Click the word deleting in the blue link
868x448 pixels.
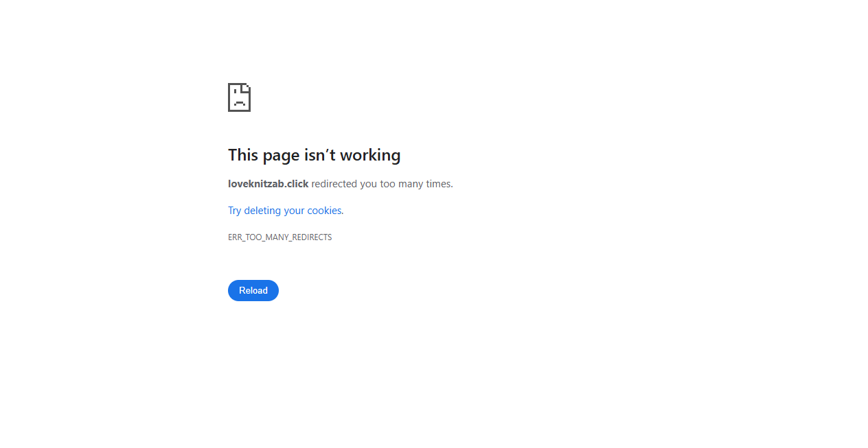coord(263,211)
